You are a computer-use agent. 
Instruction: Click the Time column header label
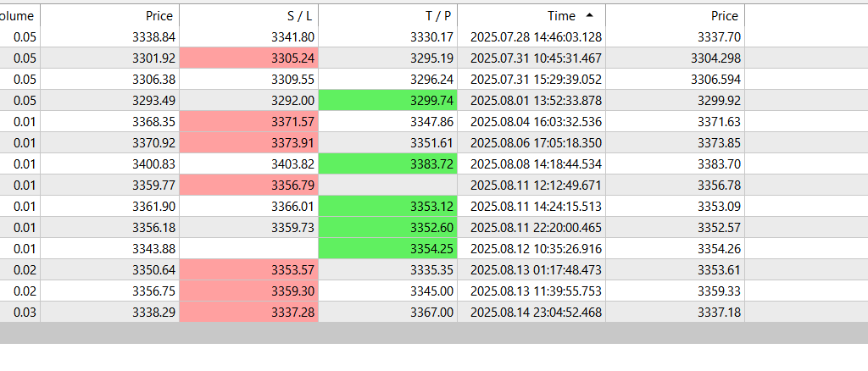[561, 15]
